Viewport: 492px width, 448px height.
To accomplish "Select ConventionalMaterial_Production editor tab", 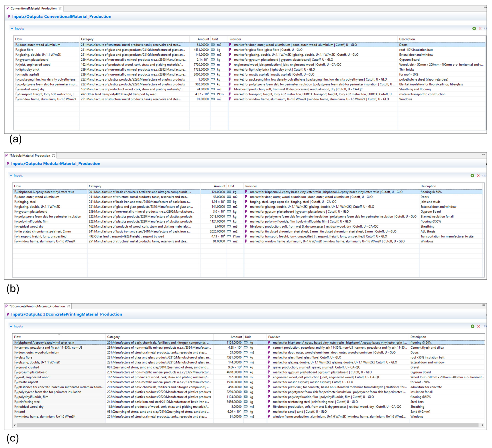I will [x=33, y=9].
